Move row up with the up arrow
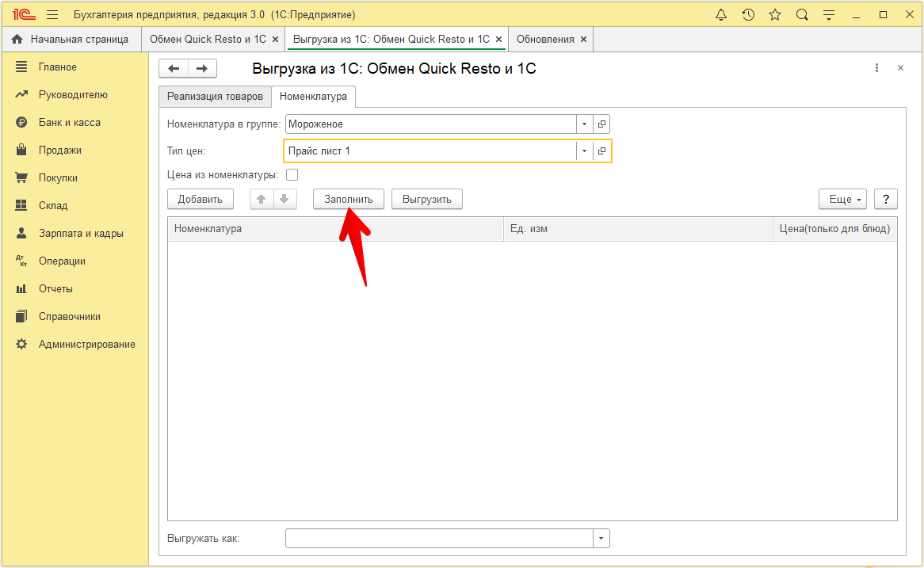This screenshot has width=924, height=568. coord(262,199)
